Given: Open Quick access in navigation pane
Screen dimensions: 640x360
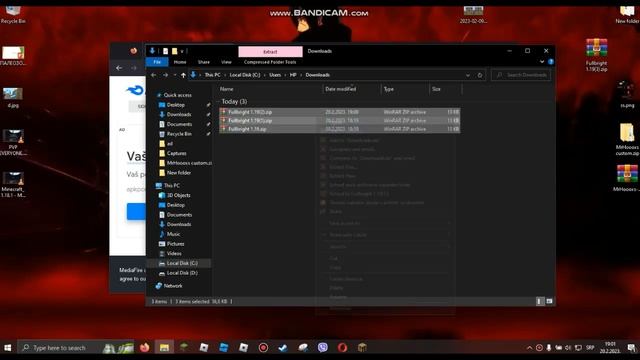Looking at the screenshot, I should pos(178,95).
